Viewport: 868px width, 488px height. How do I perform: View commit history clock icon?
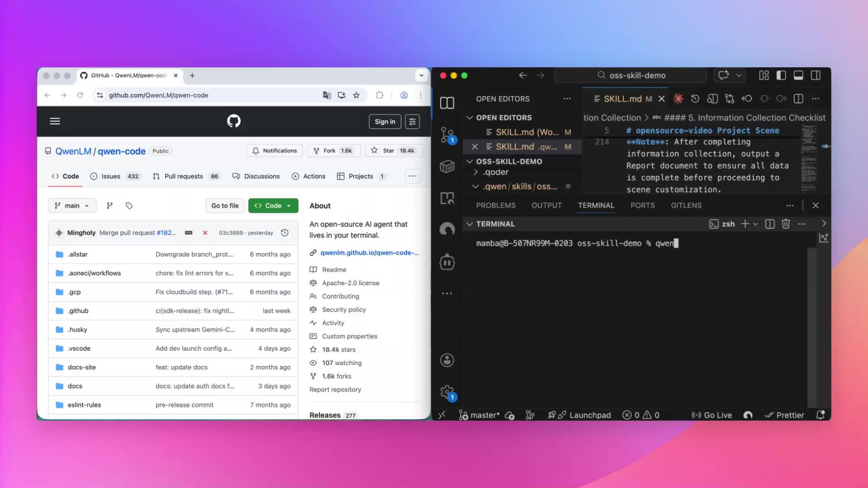[284, 233]
